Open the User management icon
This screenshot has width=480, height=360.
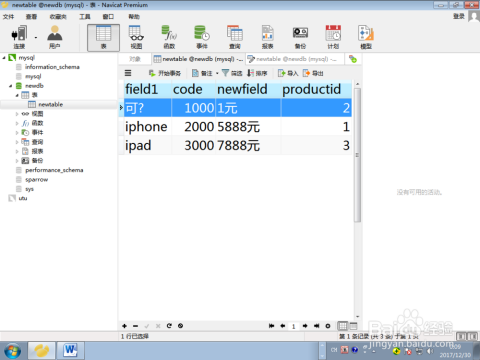[x=55, y=37]
